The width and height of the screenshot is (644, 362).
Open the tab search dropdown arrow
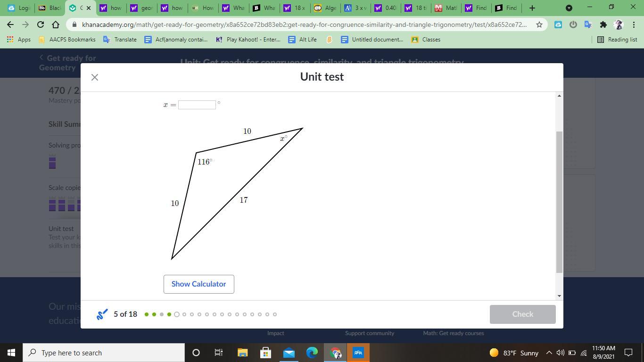pos(569,8)
